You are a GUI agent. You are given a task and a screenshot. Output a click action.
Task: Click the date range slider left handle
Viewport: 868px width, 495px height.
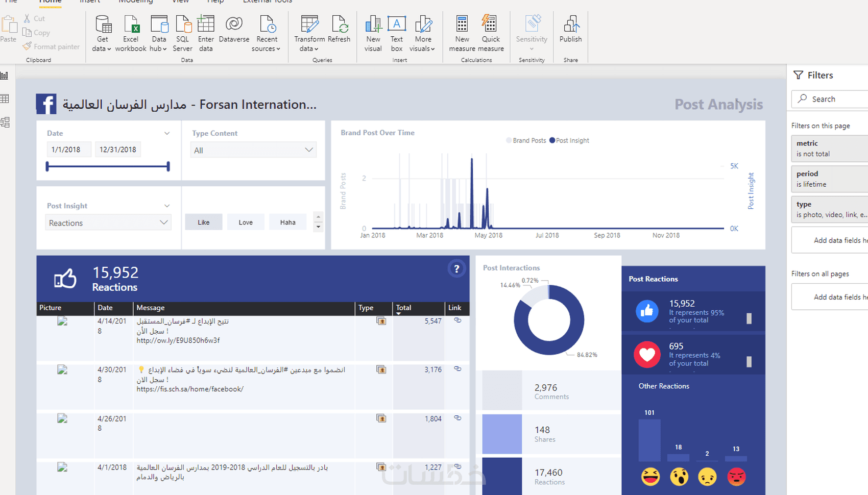47,166
